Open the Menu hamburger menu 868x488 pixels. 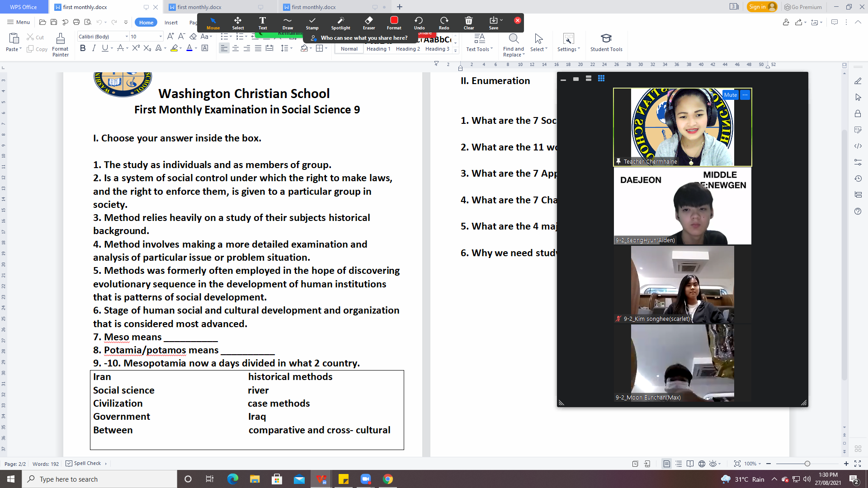[19, 22]
